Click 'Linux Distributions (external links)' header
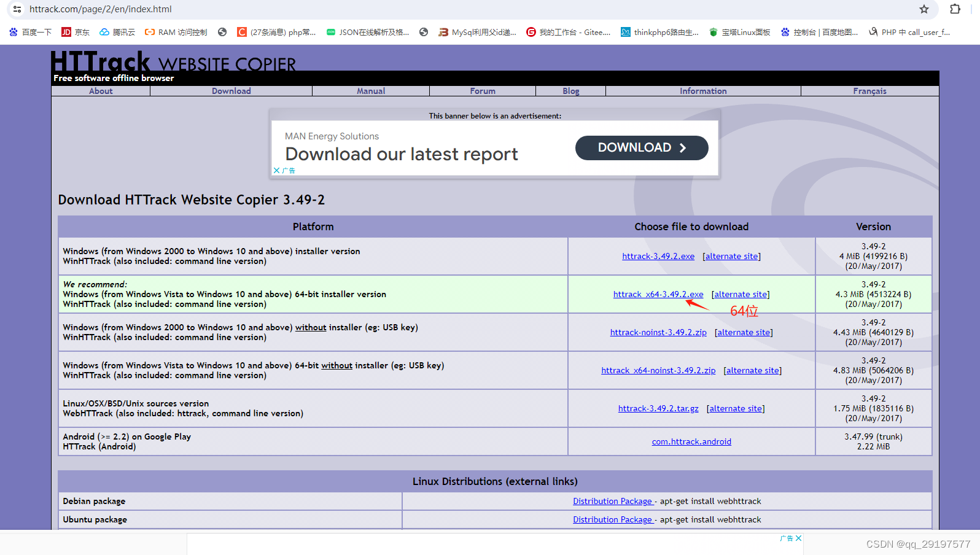Image resolution: width=980 pixels, height=555 pixels. tap(495, 481)
